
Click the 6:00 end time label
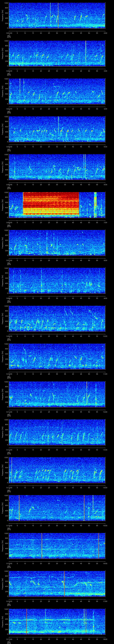click(105, 184)
